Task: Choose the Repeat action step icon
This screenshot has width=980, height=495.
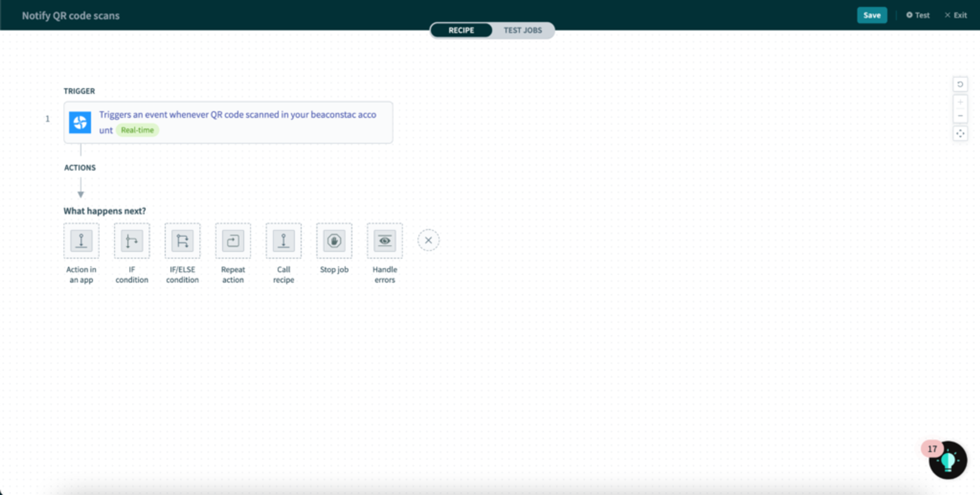Action: (x=233, y=240)
